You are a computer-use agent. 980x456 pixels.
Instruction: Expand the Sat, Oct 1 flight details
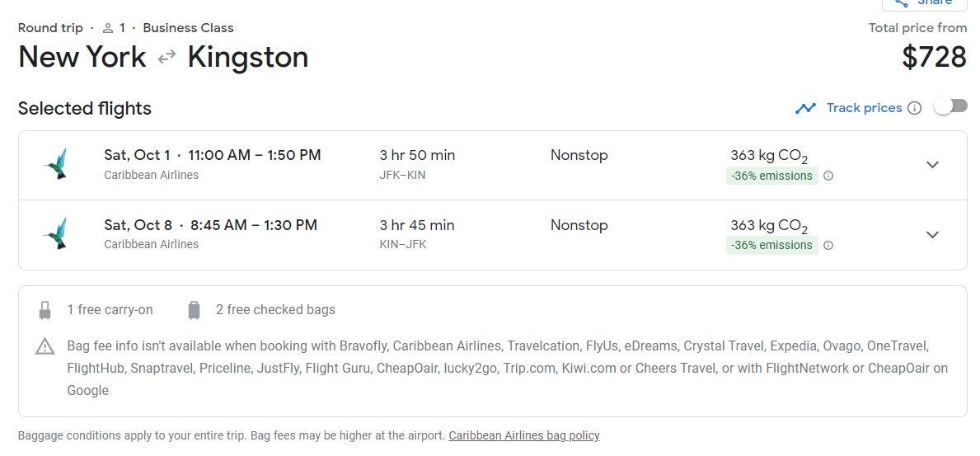[x=932, y=165]
